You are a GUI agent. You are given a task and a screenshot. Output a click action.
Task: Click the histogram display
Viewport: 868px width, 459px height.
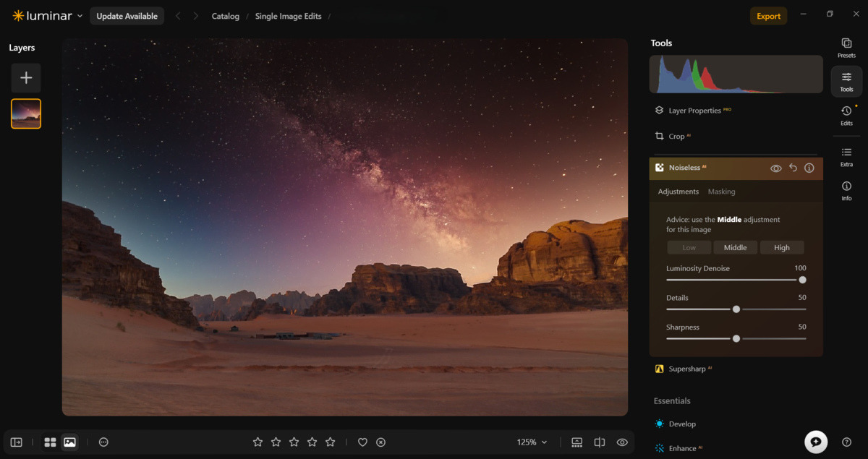[x=736, y=74]
